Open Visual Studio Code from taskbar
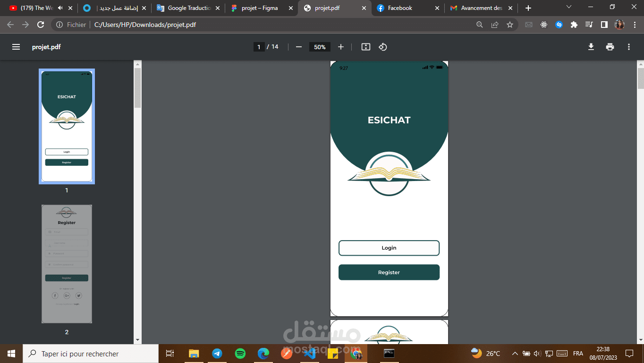The height and width of the screenshot is (363, 644). [310, 354]
